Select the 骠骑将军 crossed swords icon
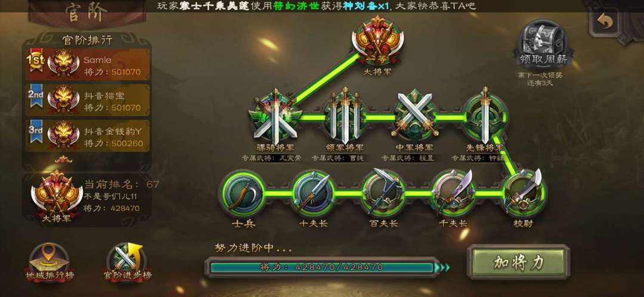 click(275, 116)
